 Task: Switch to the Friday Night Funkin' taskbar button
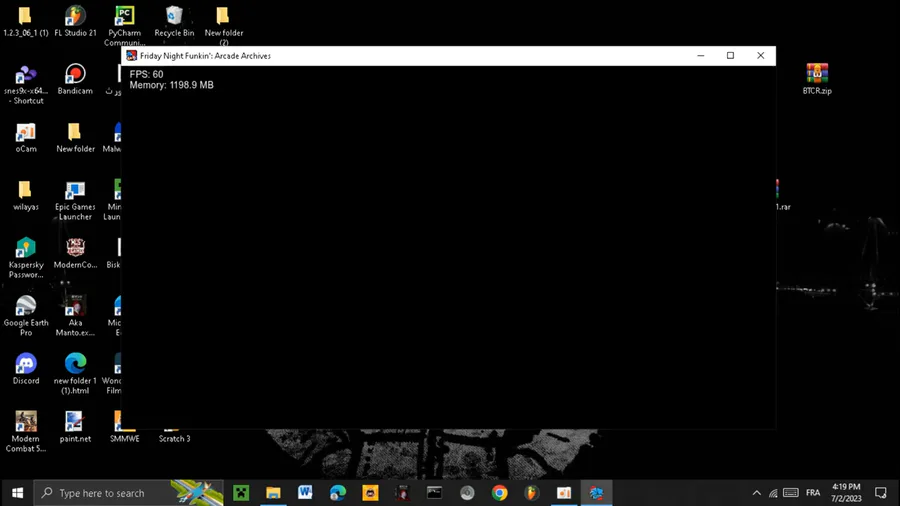596,493
